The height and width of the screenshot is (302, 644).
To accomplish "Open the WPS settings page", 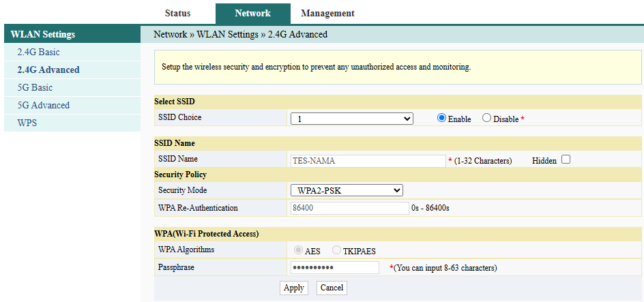I will tap(27, 123).
